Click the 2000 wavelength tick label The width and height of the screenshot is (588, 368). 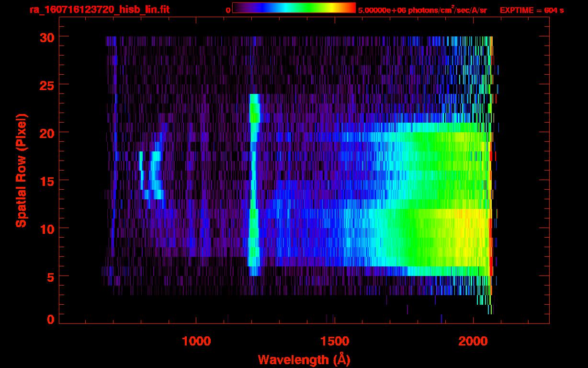click(473, 341)
